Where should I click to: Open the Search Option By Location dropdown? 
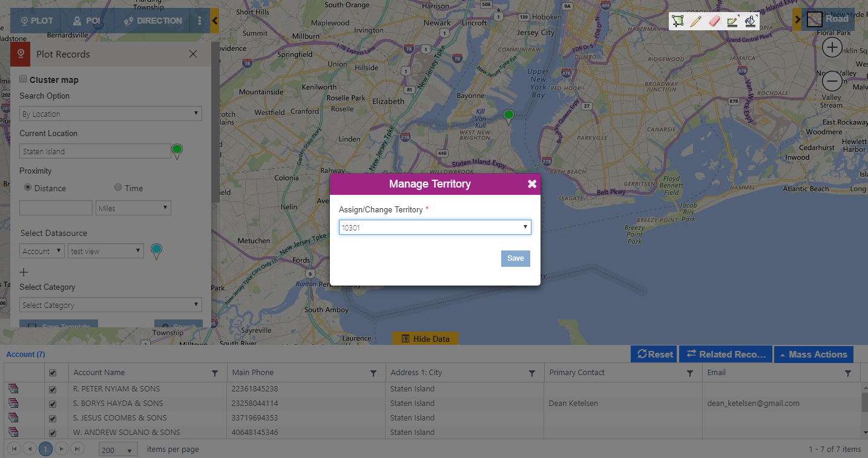click(111, 114)
